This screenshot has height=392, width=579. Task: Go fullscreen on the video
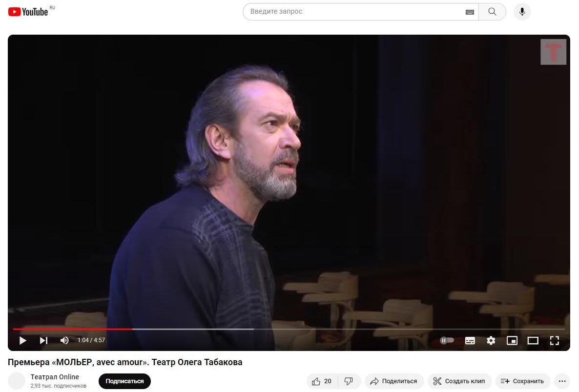click(554, 340)
